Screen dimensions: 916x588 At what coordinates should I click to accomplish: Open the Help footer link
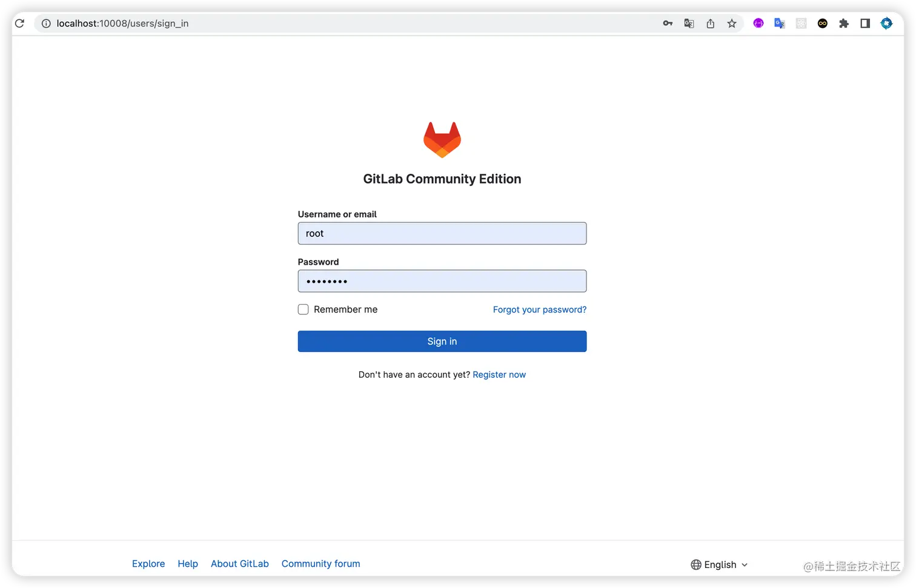pos(188,564)
